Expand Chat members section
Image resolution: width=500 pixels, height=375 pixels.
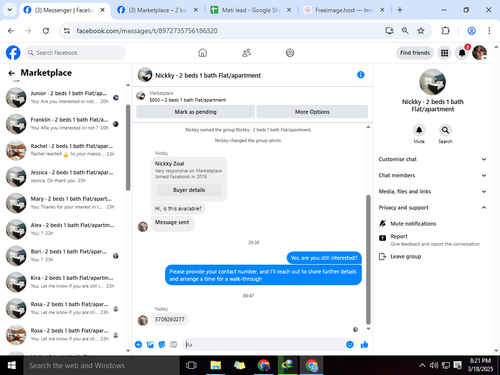click(432, 175)
